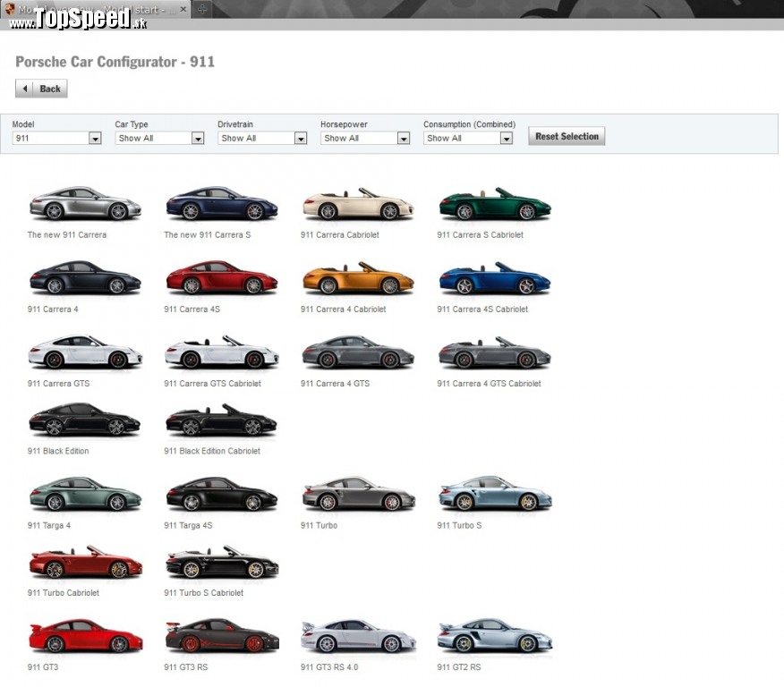Click '911 Carrera 4S Cabriolet' label
This screenshot has height=687, width=784.
coord(482,309)
